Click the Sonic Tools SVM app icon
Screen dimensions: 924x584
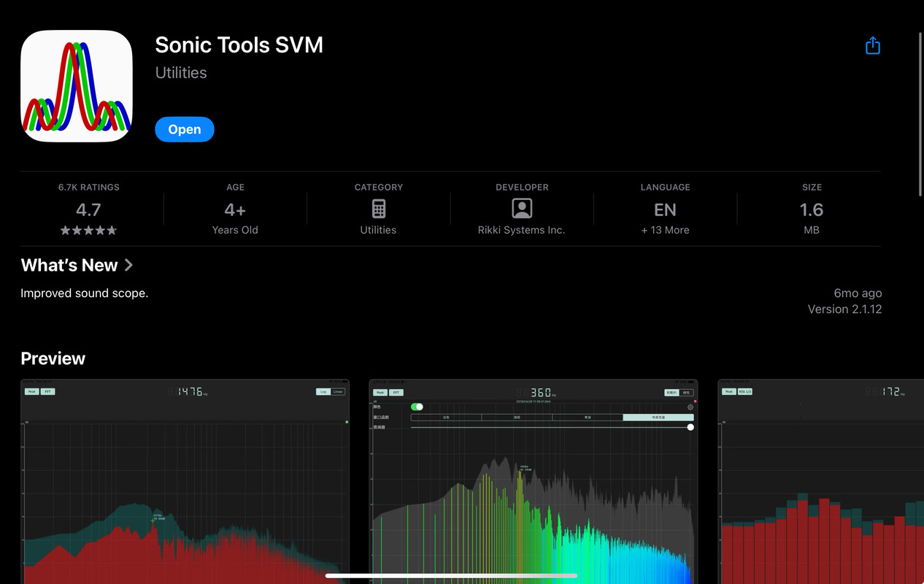coord(77,86)
